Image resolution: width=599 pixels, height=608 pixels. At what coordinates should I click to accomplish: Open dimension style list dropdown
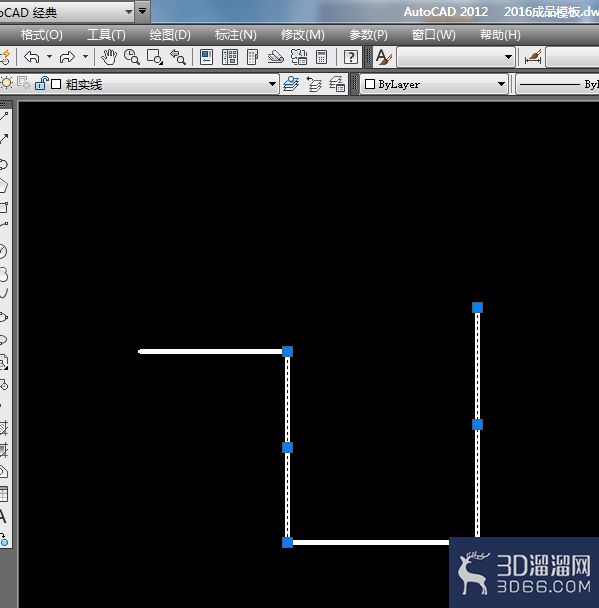coord(573,57)
